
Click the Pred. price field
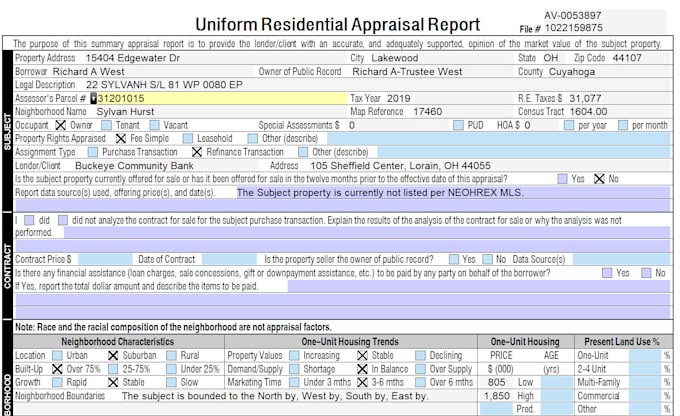click(496, 409)
